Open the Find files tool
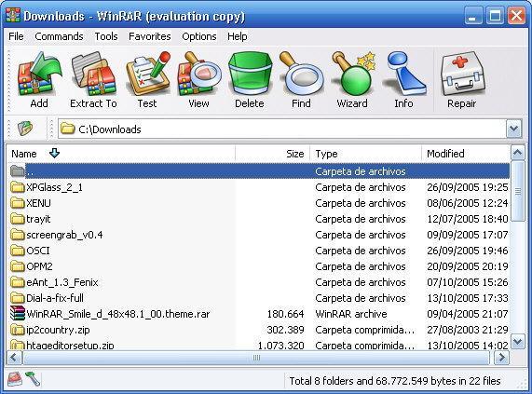 coord(301,80)
